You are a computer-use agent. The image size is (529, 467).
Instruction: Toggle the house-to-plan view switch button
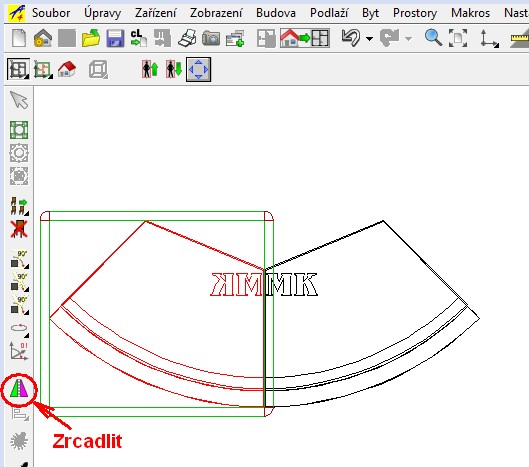[305, 38]
